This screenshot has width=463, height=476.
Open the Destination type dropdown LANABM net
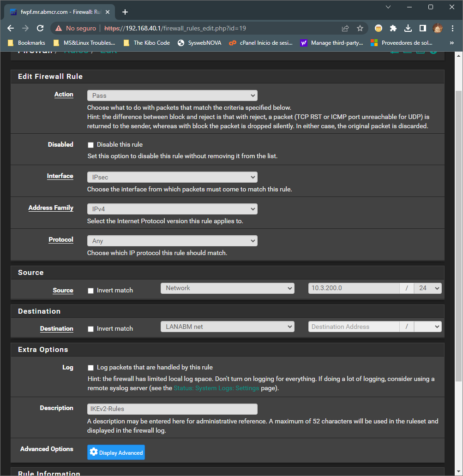coord(227,327)
